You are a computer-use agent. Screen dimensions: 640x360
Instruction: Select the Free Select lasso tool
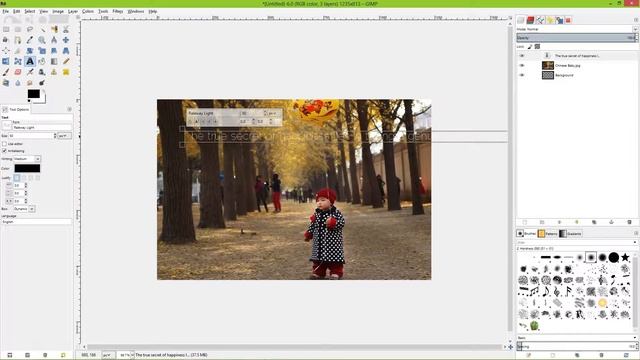(x=30, y=29)
